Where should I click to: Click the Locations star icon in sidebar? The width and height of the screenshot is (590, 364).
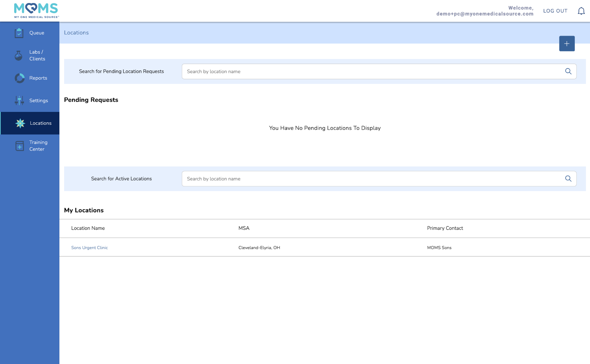(20, 123)
